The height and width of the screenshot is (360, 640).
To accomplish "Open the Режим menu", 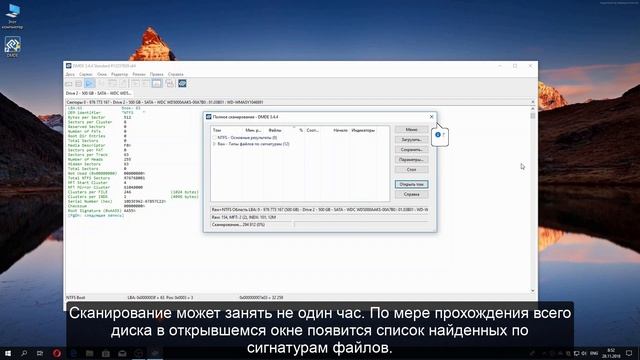I will pyautogui.click(x=139, y=74).
